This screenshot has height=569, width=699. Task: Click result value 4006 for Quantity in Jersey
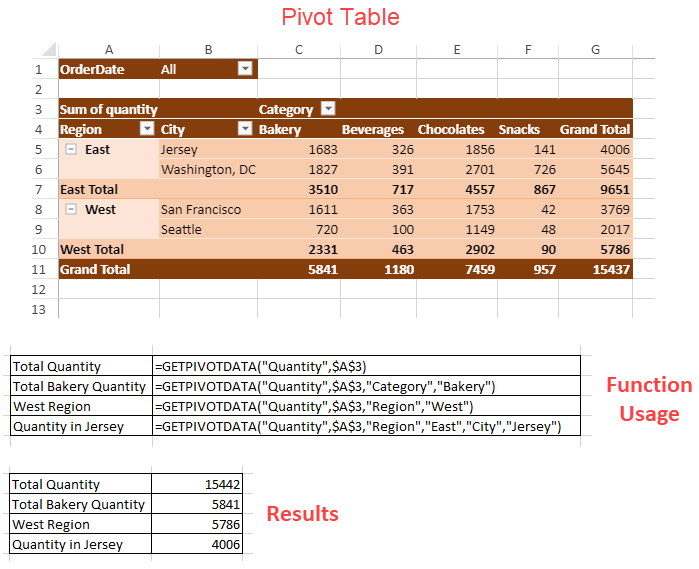(x=197, y=544)
